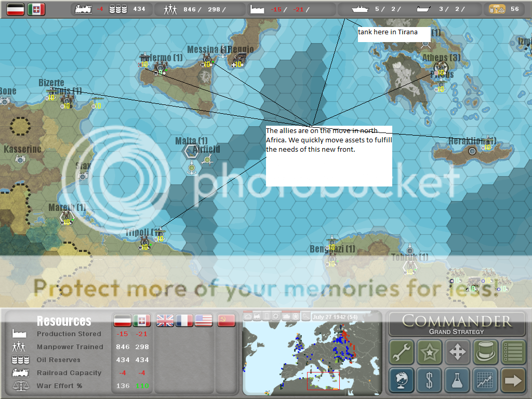Click the German flag in top bar
The width and height of the screenshot is (532, 399).
(x=15, y=9)
